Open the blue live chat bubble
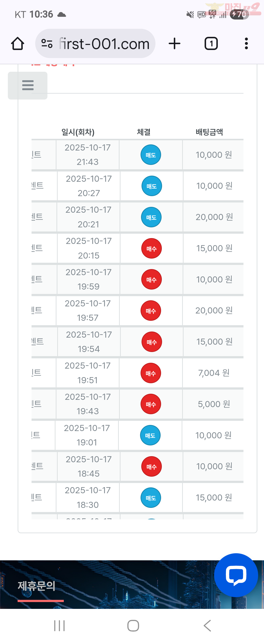 tap(236, 575)
